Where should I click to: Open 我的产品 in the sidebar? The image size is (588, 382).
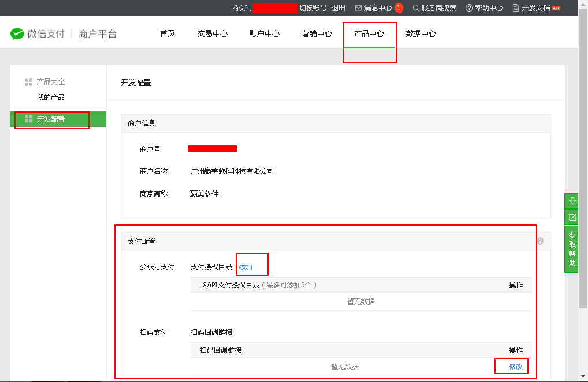(50, 98)
